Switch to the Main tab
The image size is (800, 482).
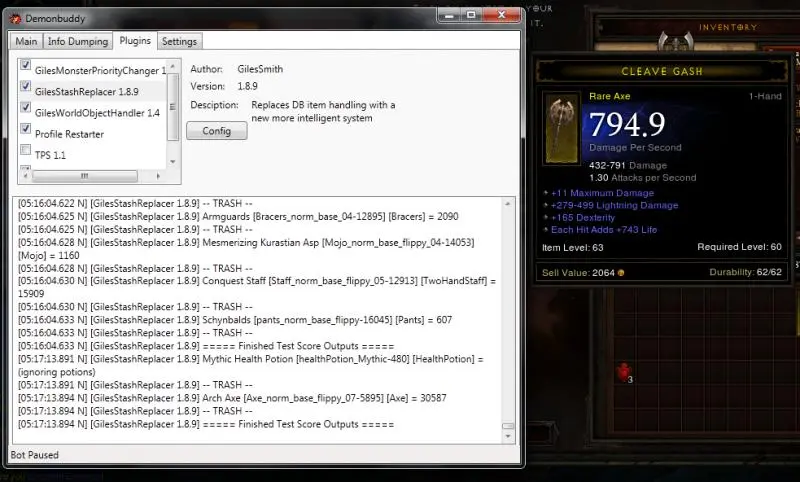pos(26,41)
